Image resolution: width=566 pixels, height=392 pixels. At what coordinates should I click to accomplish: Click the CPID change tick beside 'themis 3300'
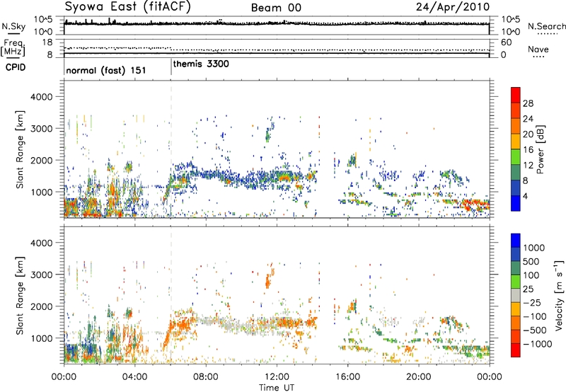pyautogui.click(x=171, y=67)
